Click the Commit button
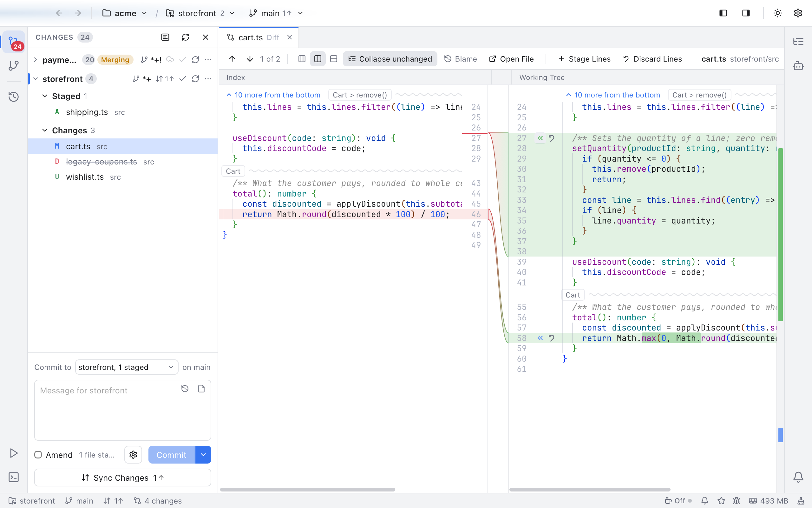 pyautogui.click(x=172, y=455)
